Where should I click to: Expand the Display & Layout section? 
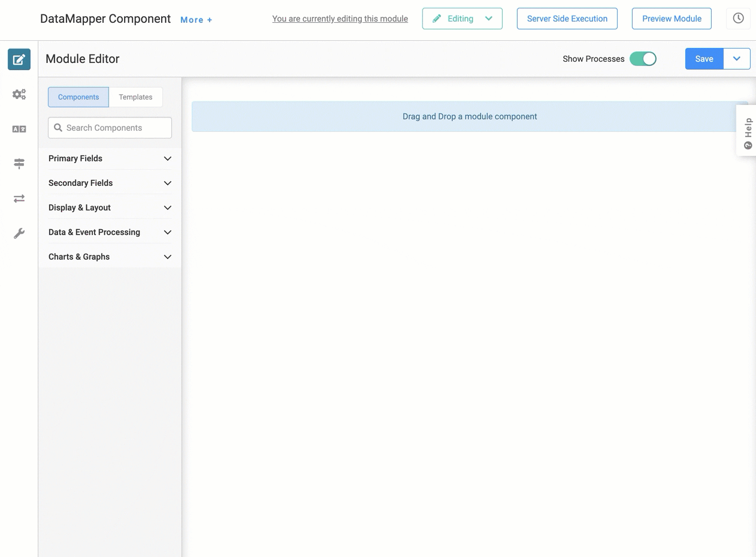click(110, 207)
